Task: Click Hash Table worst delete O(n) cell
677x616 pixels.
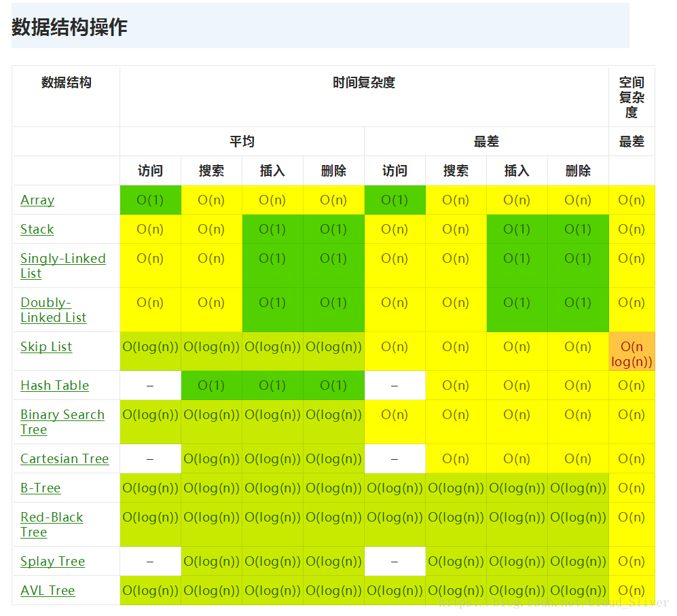Action: [x=578, y=385]
